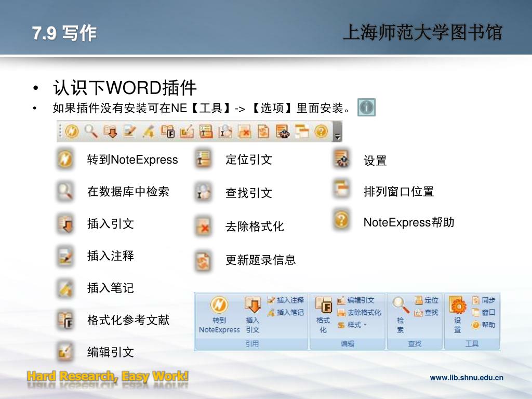Open the 样式 dropdown in the ribbon

352,325
